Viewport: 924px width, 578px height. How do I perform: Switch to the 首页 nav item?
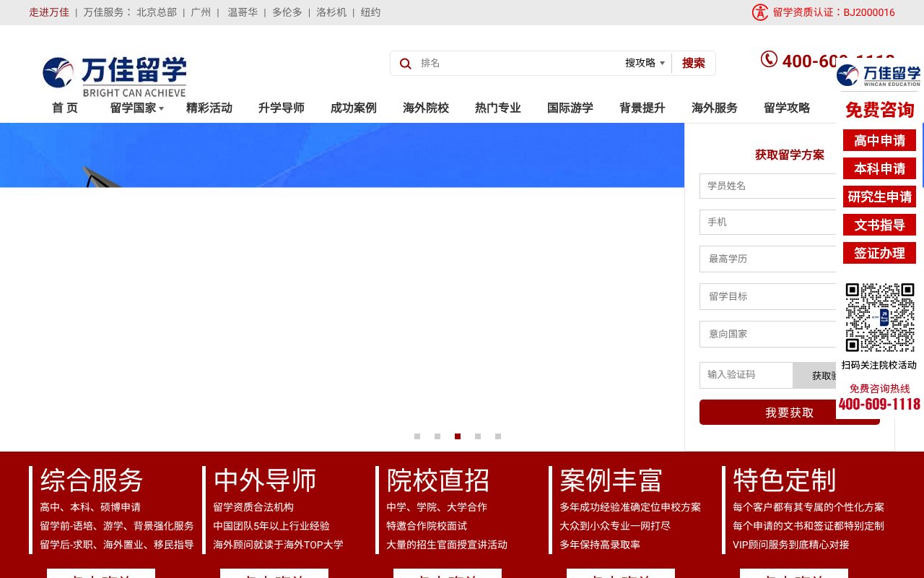click(x=64, y=108)
